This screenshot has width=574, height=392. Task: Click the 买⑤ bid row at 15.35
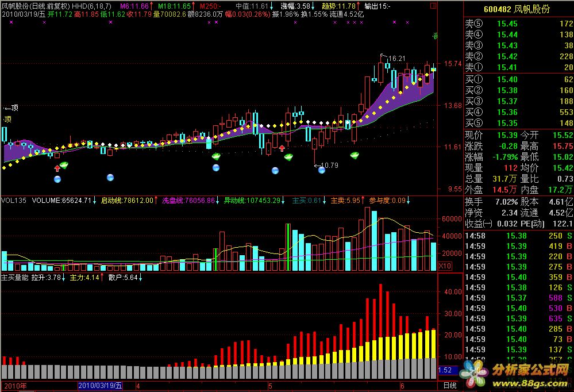click(x=519, y=123)
